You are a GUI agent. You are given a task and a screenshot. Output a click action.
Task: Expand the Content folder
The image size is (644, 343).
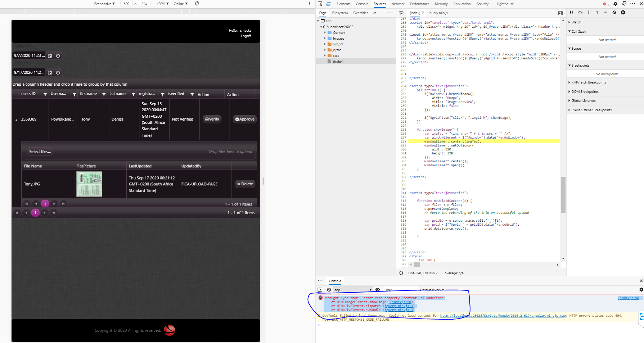point(325,33)
